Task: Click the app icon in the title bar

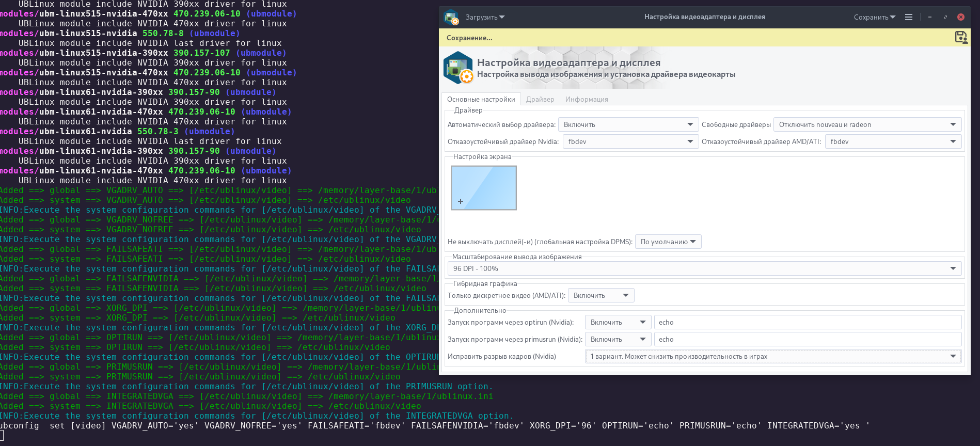Action: click(451, 17)
